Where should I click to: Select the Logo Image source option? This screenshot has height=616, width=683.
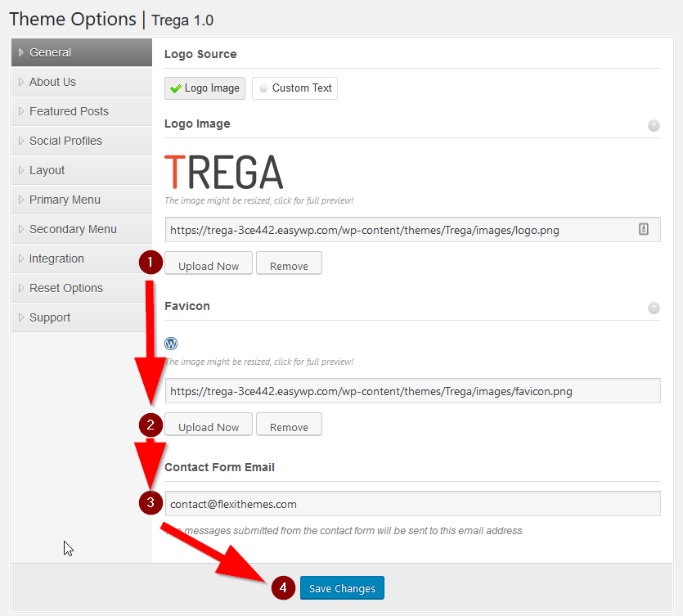click(x=204, y=88)
